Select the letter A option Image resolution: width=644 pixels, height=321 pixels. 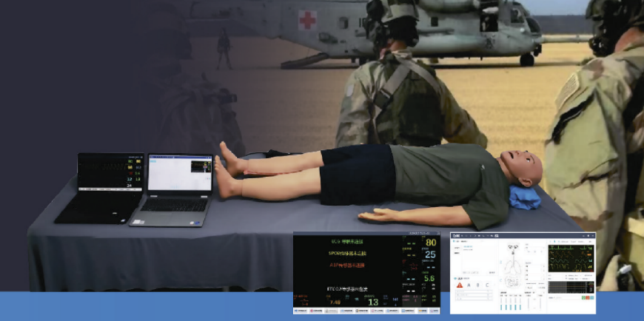coord(470,284)
